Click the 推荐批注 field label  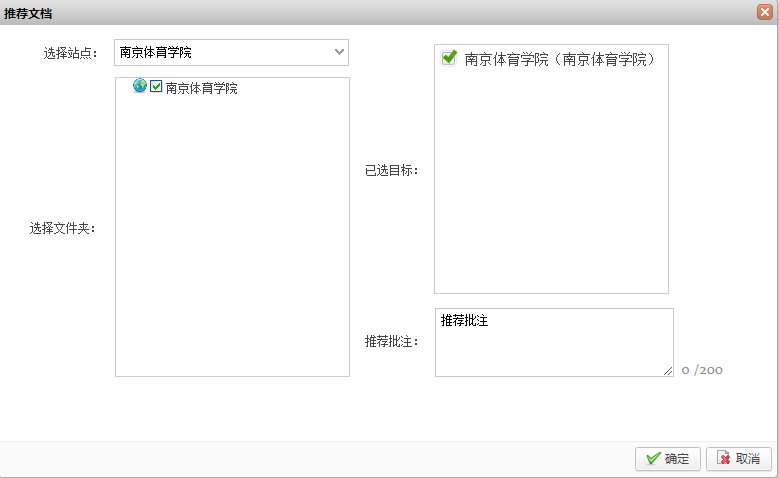click(x=391, y=342)
